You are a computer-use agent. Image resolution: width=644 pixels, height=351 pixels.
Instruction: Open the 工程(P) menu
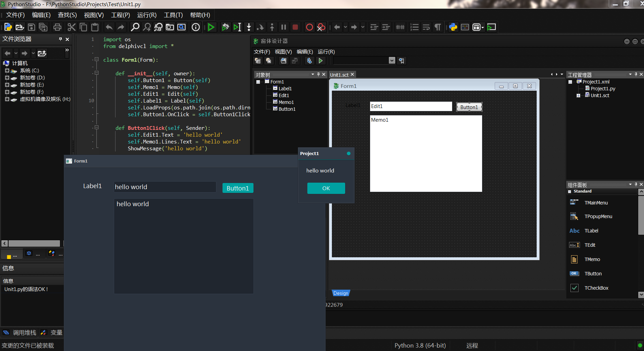click(x=120, y=15)
